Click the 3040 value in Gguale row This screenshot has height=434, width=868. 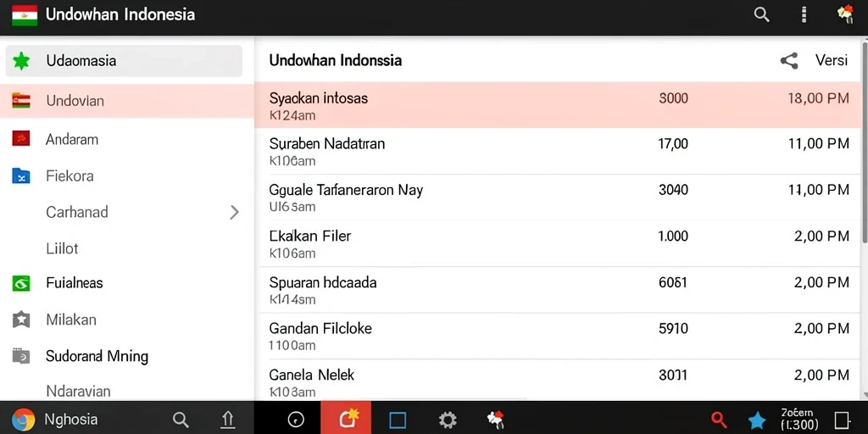point(673,190)
